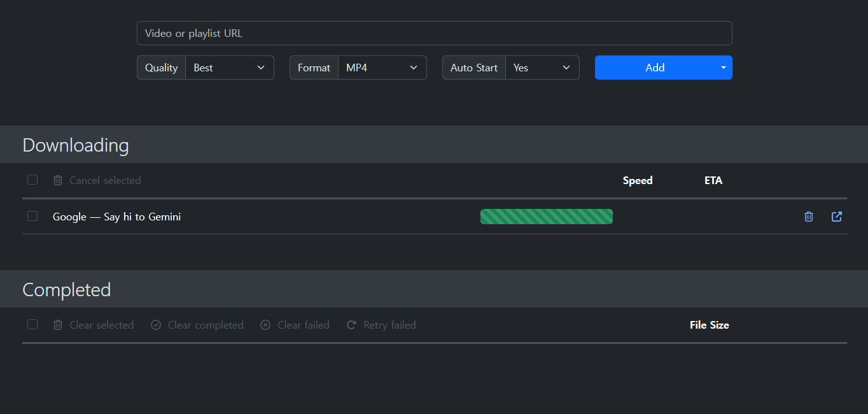The image size is (868, 414).
Task: Open the Gemini video's external link icon
Action: [x=837, y=217]
